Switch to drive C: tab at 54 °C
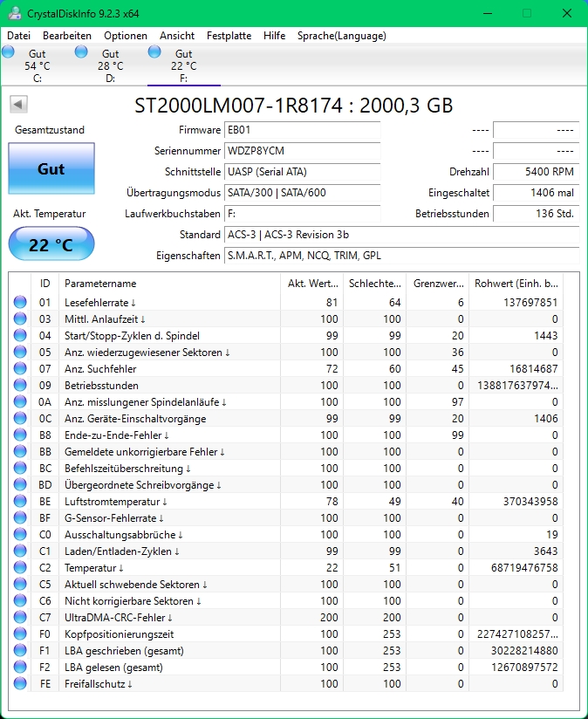Viewport: 588px width, 719px height. click(37, 65)
